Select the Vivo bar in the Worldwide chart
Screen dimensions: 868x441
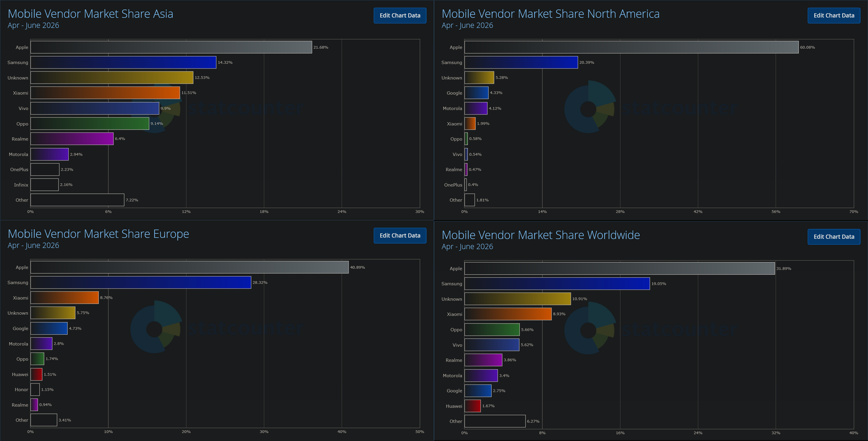(x=492, y=345)
